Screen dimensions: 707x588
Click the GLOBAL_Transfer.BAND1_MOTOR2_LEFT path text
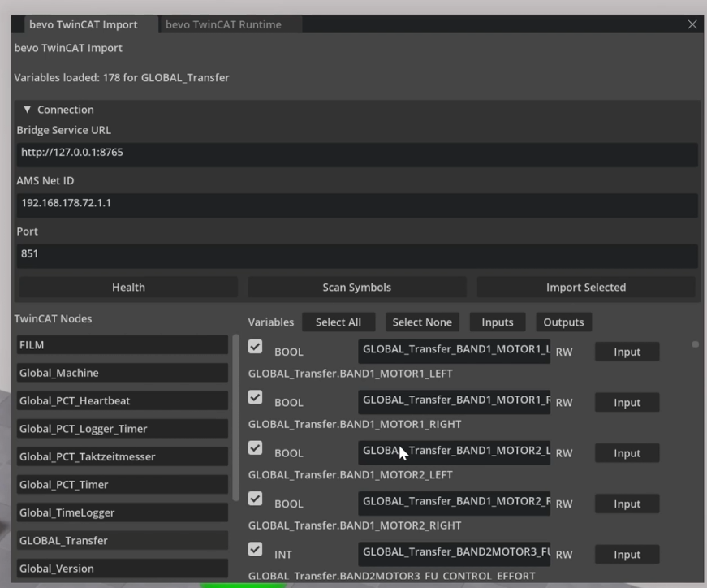point(351,475)
